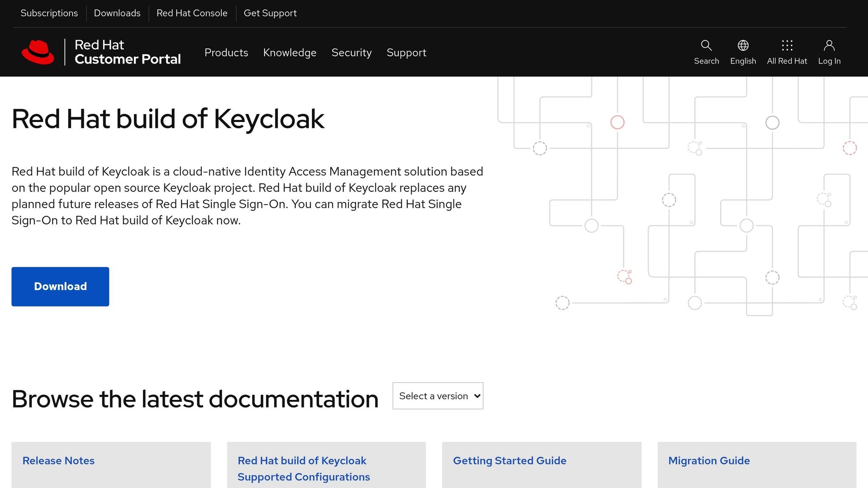Open the Getting Started Guide card
Screen dimensions: 868x488
[x=509, y=460]
